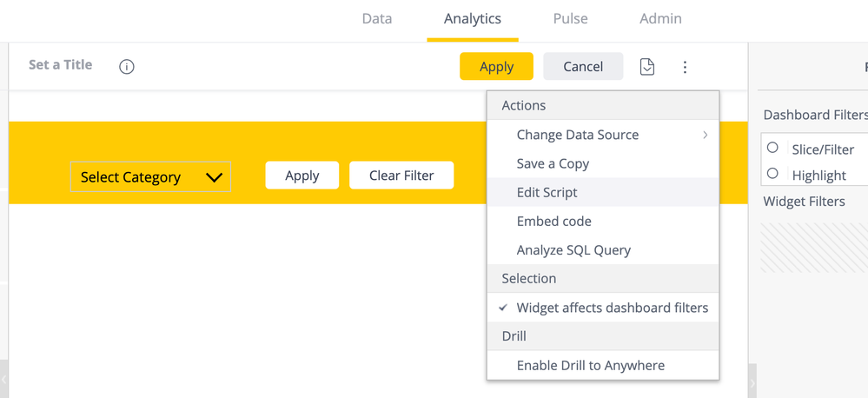Select Save a Copy menu item
The height and width of the screenshot is (398, 868).
tap(553, 163)
